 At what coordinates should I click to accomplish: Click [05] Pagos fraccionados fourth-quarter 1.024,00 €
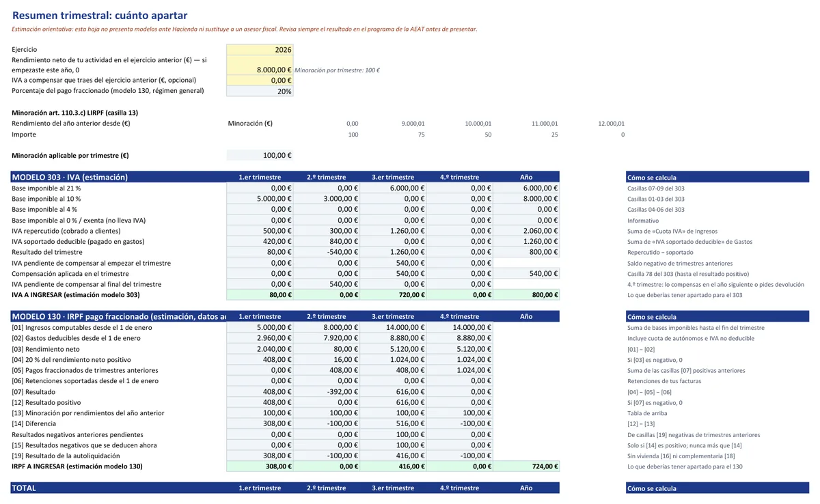460,370
